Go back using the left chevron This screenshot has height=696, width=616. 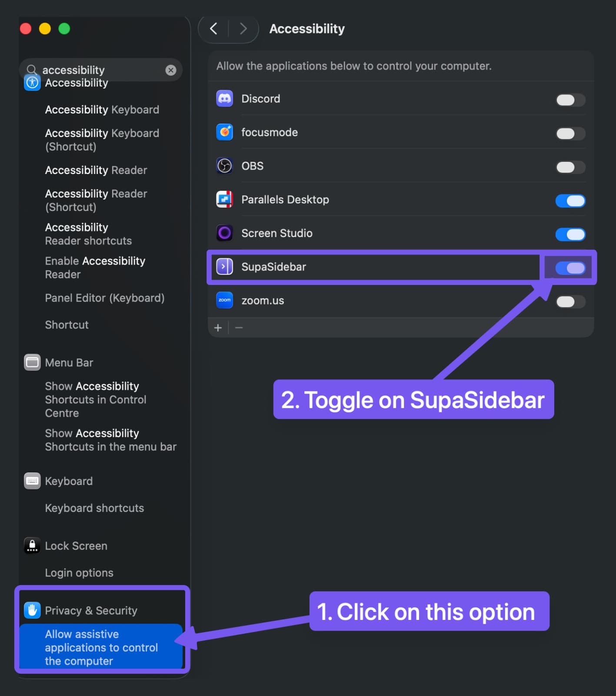pos(213,29)
